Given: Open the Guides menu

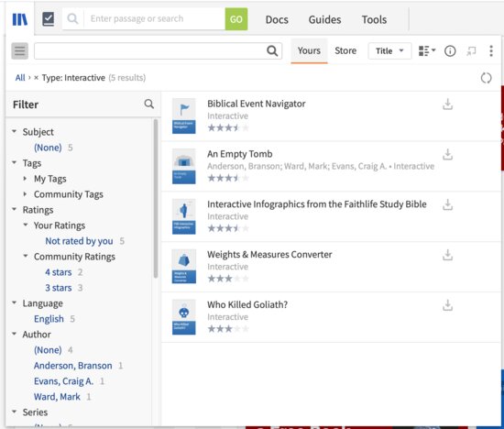Looking at the screenshot, I should coord(324,19).
